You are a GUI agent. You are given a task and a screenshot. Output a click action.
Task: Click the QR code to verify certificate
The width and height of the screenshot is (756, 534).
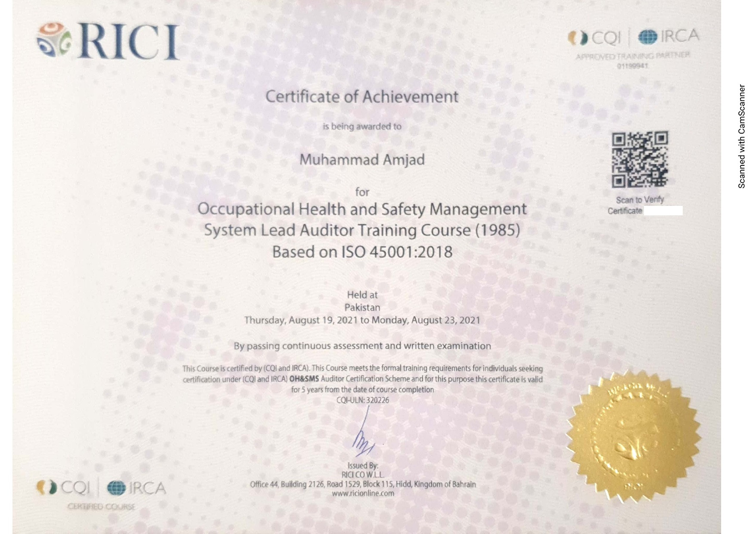[639, 159]
